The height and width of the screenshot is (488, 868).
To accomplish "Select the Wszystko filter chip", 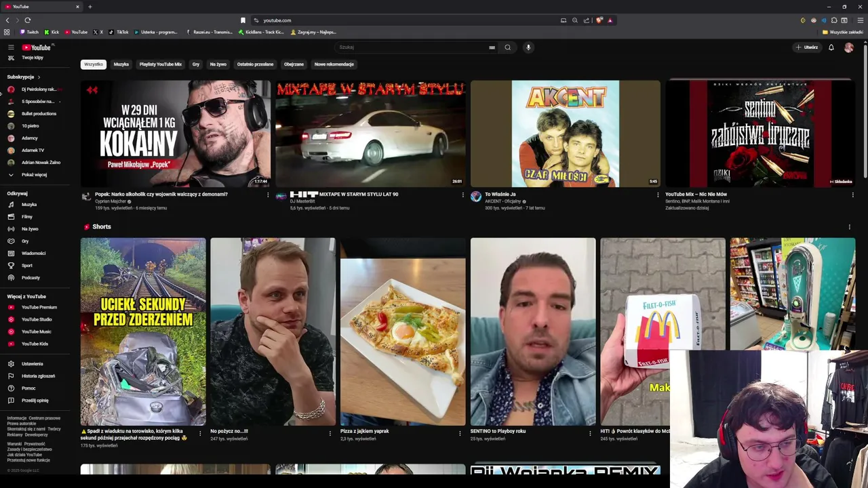I will 94,64.
